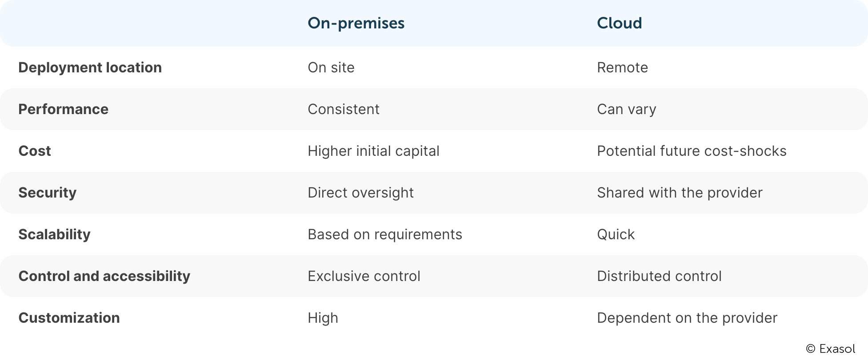Click Higher initial capital text
868x364 pixels.
(373, 151)
